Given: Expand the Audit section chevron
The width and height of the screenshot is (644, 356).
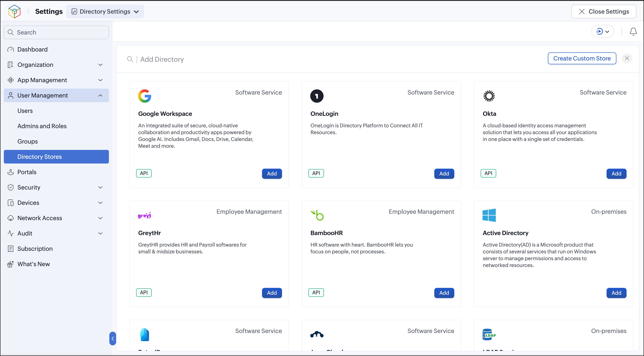Looking at the screenshot, I should coord(101,233).
